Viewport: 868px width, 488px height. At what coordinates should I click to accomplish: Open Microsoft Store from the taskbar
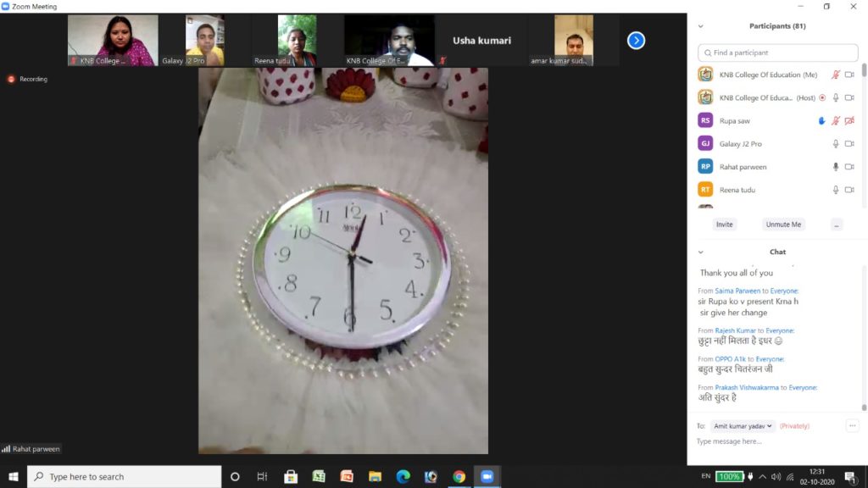(291, 476)
